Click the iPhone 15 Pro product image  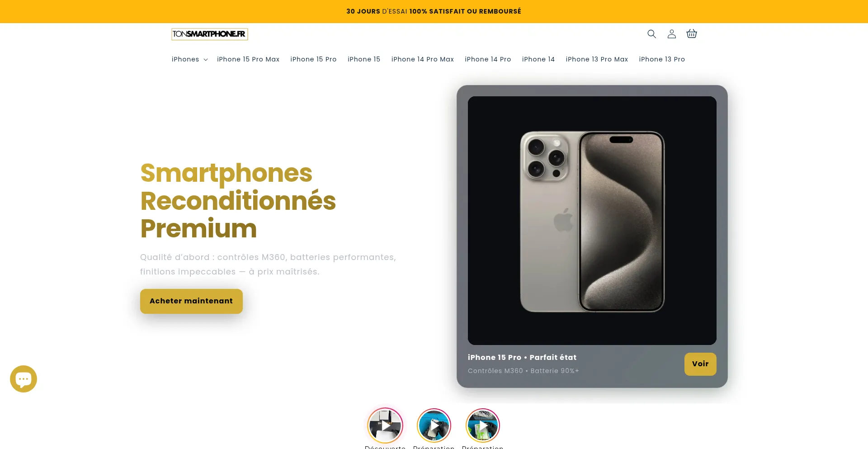point(592,221)
